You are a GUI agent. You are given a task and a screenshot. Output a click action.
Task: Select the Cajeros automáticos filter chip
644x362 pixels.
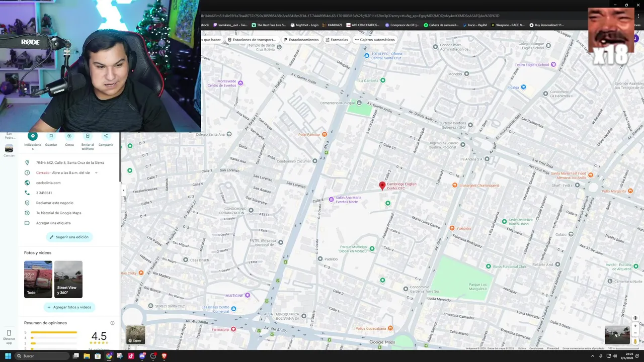click(374, 40)
